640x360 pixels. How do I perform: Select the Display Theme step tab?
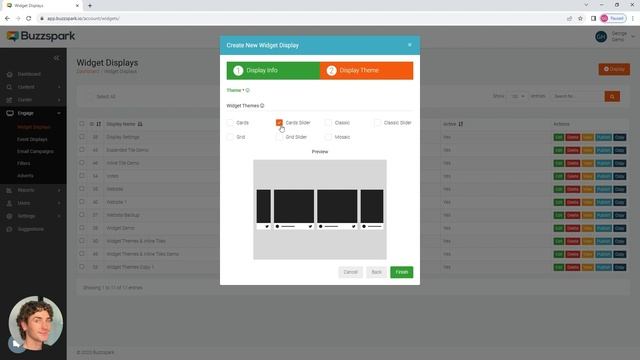tap(367, 71)
